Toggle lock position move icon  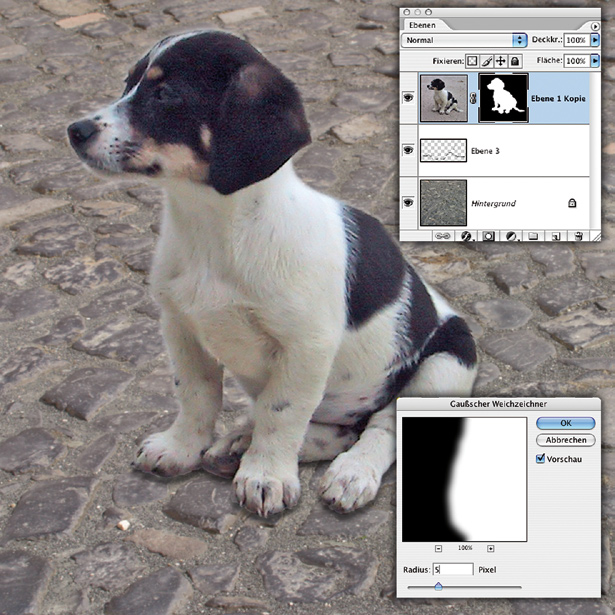500,61
